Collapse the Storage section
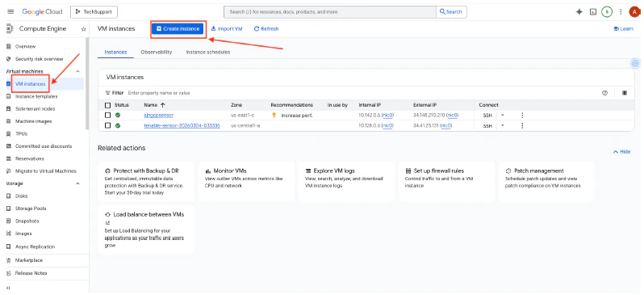Viewport: 644px width, 295px height. (x=78, y=183)
